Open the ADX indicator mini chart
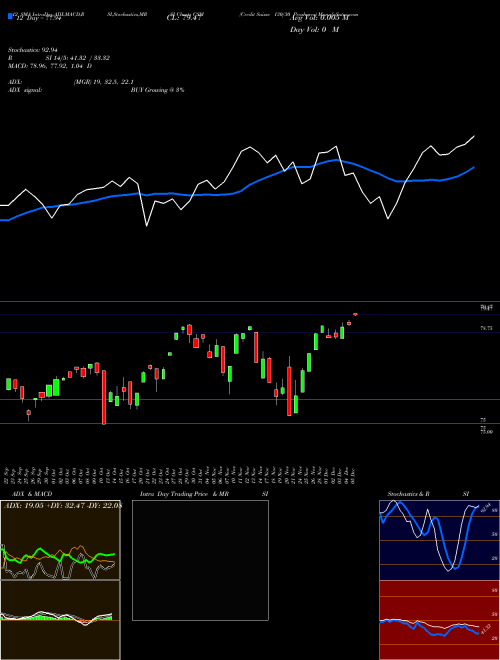500x660 pixels. (x=60, y=540)
